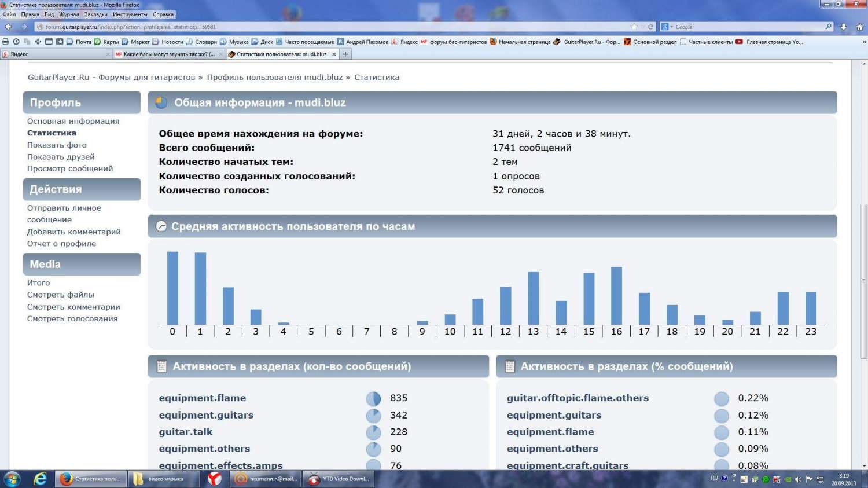Open the Диск bookmark
Viewport: 868px width, 488px height.
click(x=262, y=42)
